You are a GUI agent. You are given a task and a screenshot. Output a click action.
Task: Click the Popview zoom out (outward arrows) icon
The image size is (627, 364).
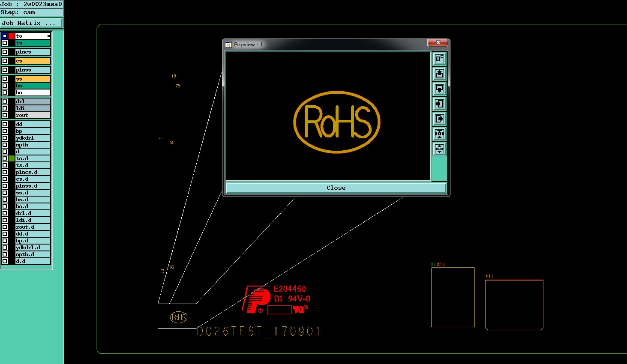point(439,149)
